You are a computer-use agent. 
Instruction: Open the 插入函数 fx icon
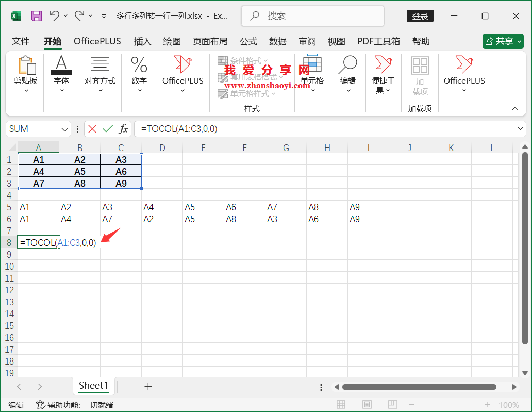pyautogui.click(x=124, y=129)
